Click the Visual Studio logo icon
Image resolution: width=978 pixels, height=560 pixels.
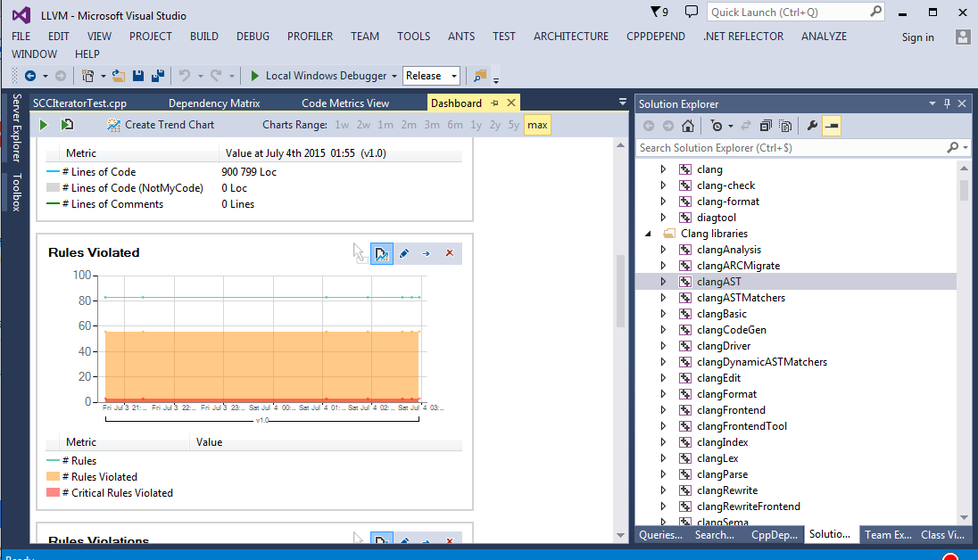tap(21, 15)
